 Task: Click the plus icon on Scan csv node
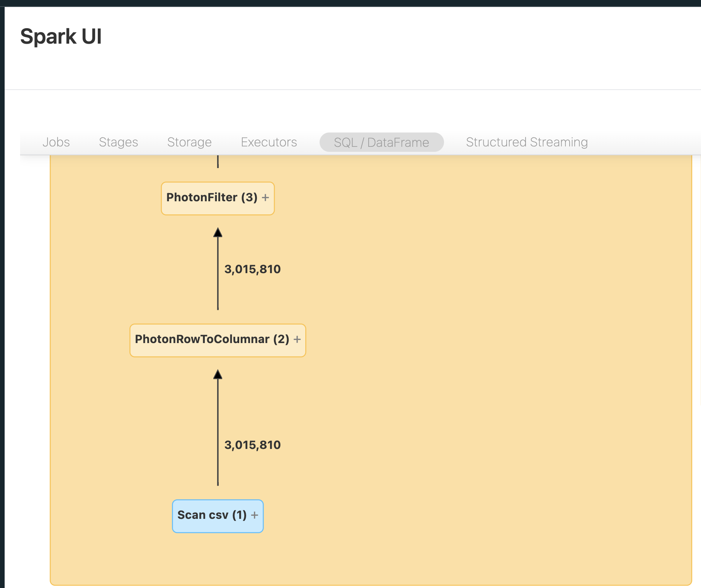tap(255, 515)
